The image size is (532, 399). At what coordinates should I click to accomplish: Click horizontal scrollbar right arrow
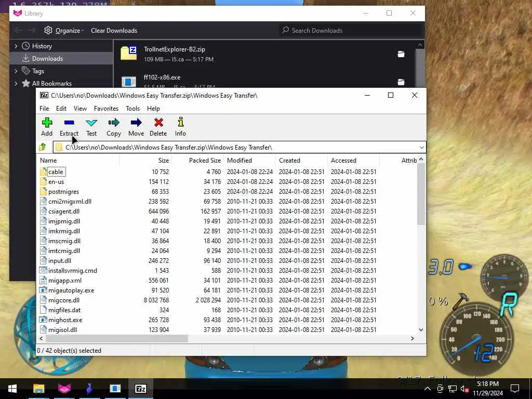pyautogui.click(x=413, y=338)
